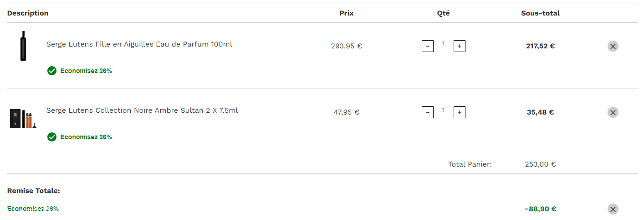Click Economisez 26% label under Fille en Aiguilles

(86, 71)
